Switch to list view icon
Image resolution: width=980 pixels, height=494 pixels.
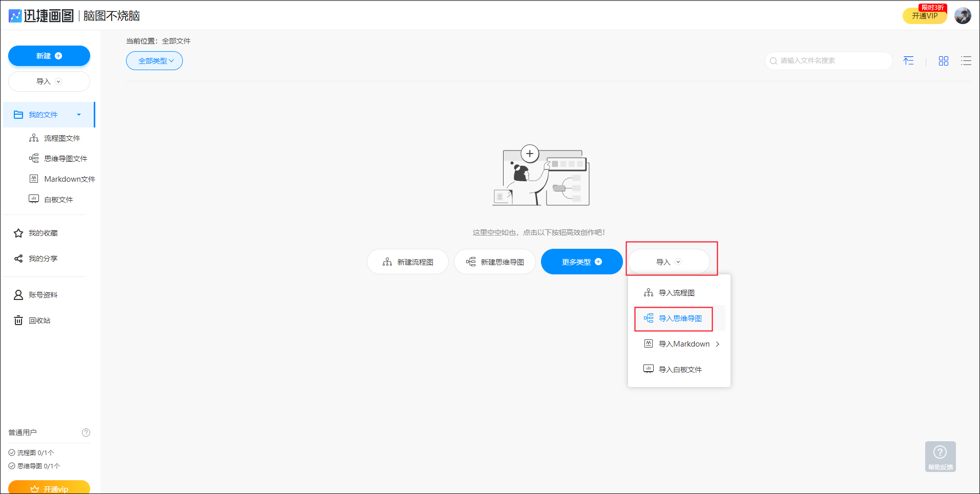pos(966,61)
